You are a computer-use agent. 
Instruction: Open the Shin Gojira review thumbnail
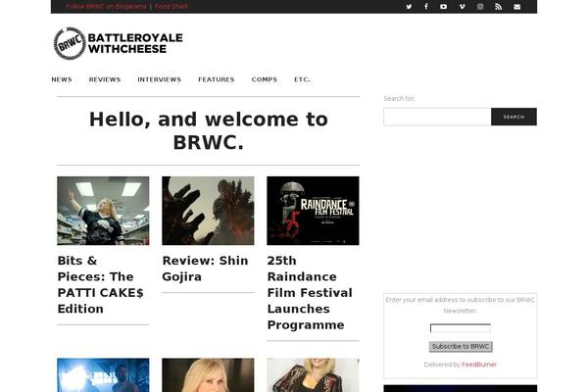tap(208, 211)
